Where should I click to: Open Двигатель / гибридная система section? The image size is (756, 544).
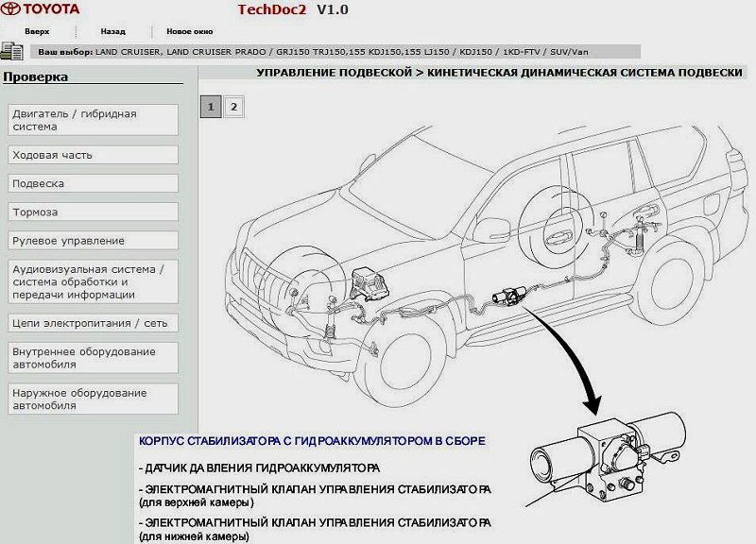93,120
